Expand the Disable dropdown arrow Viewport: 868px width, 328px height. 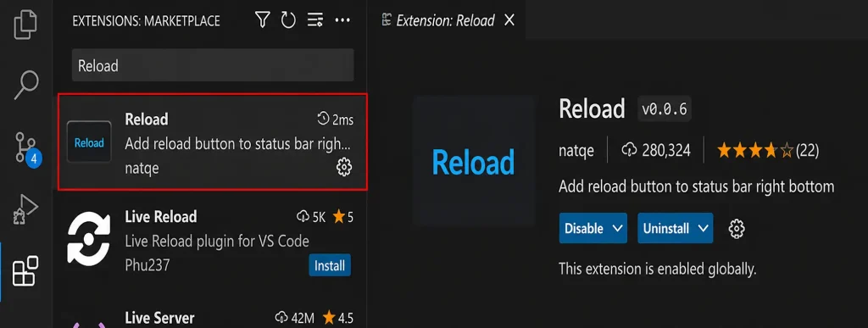click(x=618, y=228)
